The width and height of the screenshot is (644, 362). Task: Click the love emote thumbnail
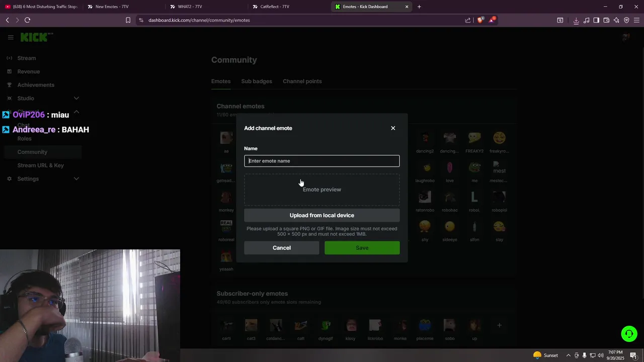coord(450,167)
